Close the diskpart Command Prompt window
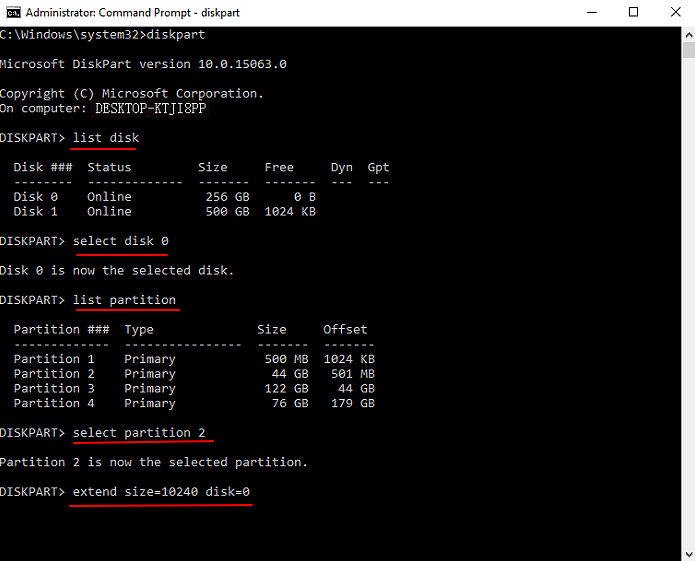 point(675,12)
